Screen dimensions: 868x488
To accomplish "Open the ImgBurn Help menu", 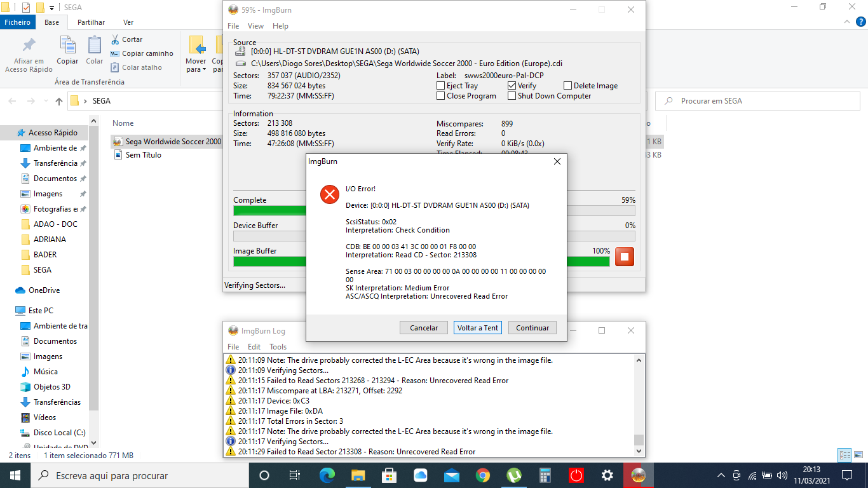I will (x=280, y=26).
